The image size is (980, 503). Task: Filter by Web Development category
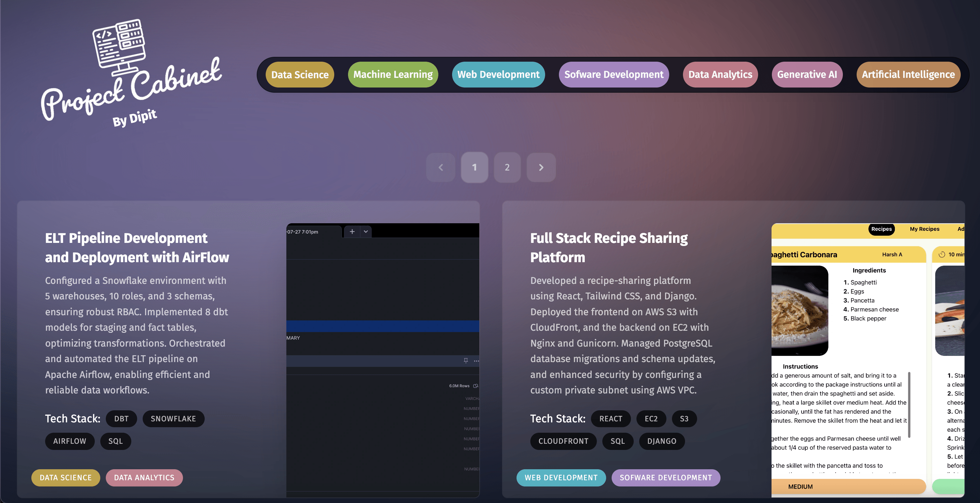(x=498, y=74)
